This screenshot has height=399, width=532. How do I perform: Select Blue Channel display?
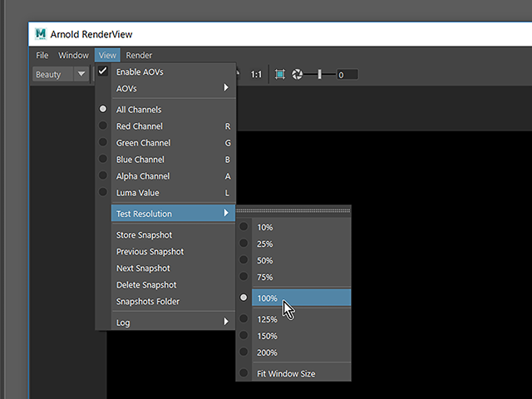tap(165, 160)
